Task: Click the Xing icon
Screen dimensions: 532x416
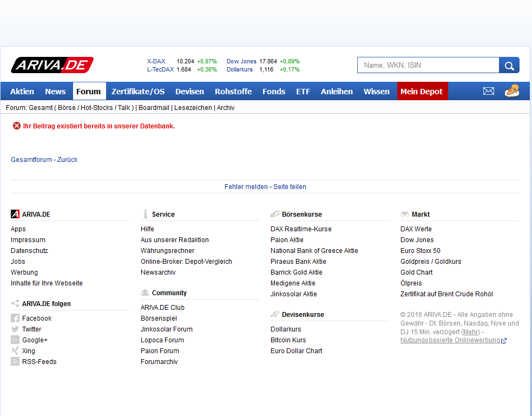Action: pyautogui.click(x=15, y=351)
